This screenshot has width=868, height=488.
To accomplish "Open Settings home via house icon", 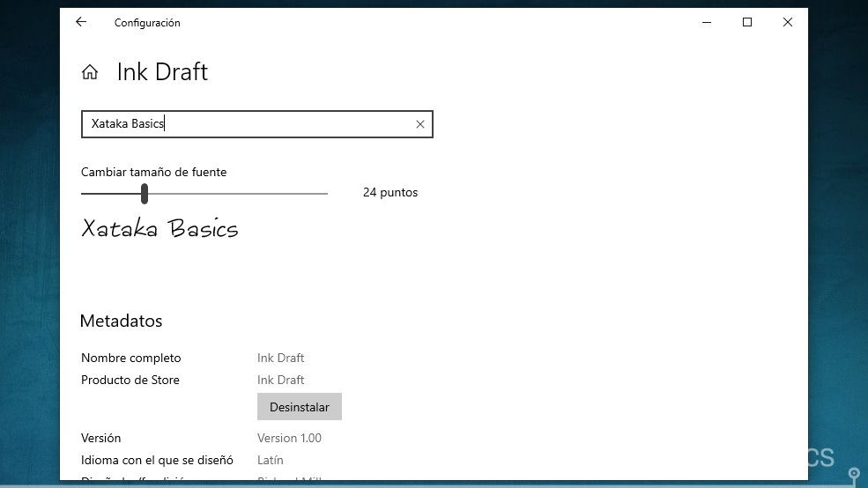I will [90, 72].
